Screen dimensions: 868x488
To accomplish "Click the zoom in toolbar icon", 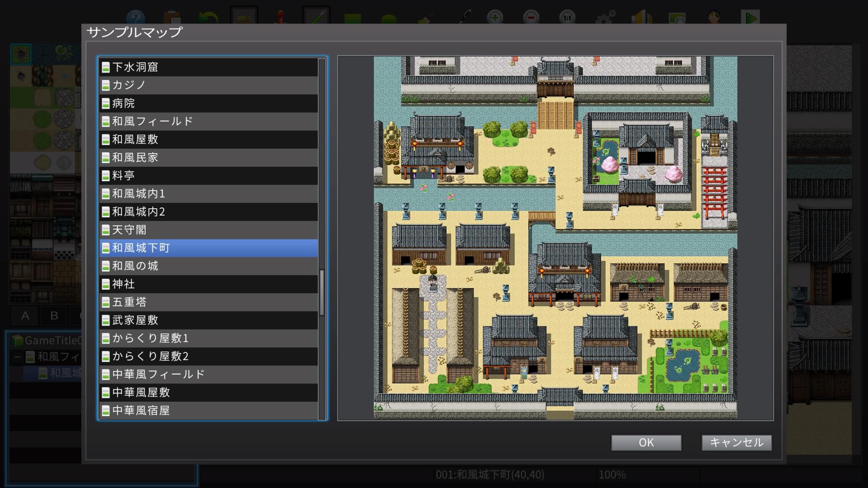I will [x=495, y=18].
